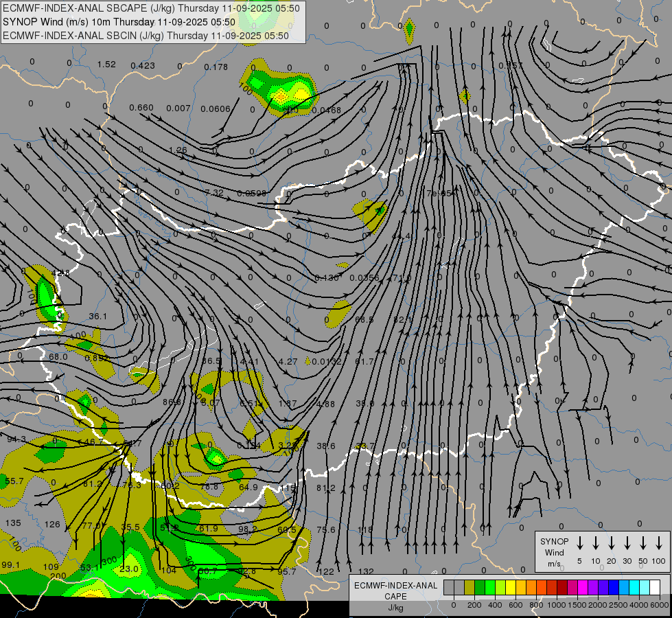Click the map value 0.0606
Viewport: 672px width, 618px height.
[x=216, y=109]
